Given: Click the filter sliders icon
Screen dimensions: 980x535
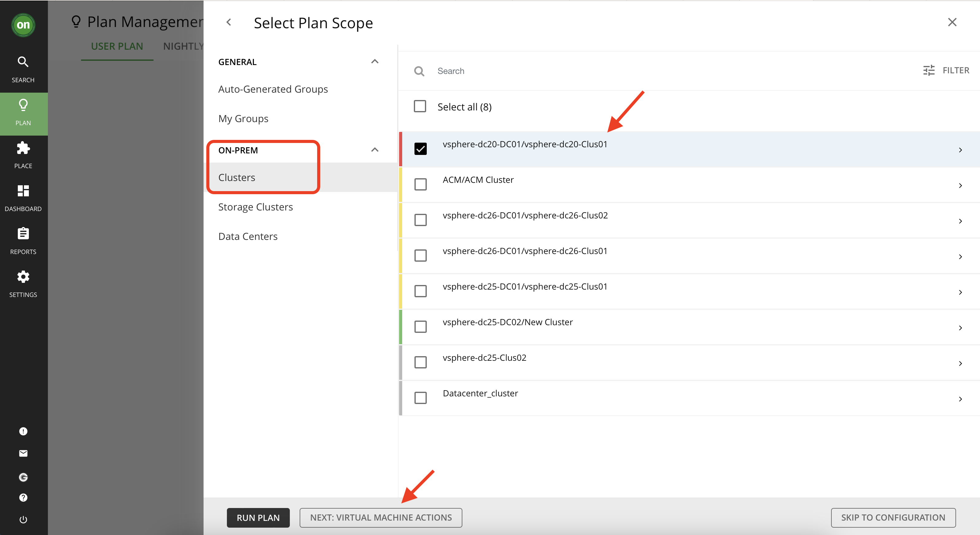Looking at the screenshot, I should pos(929,70).
